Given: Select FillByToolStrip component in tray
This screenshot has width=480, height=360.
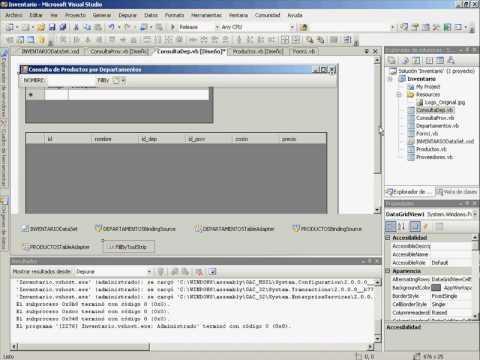Looking at the screenshot, I should (129, 247).
